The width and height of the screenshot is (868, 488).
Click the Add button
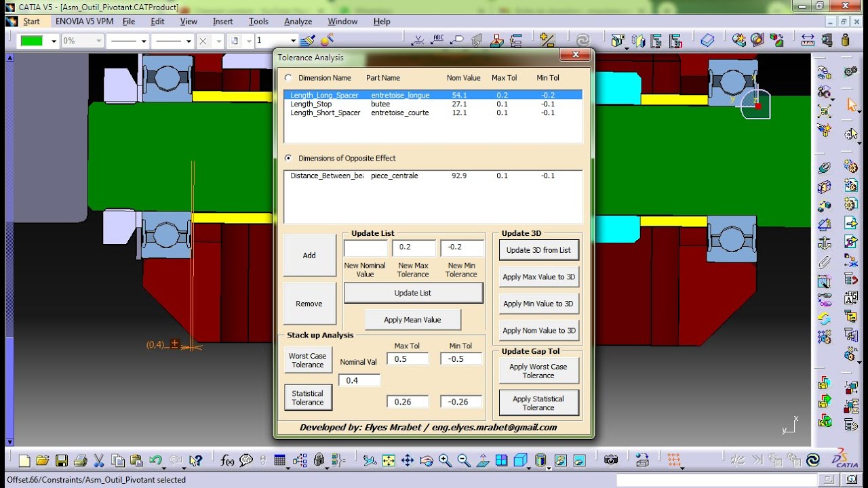click(x=309, y=256)
